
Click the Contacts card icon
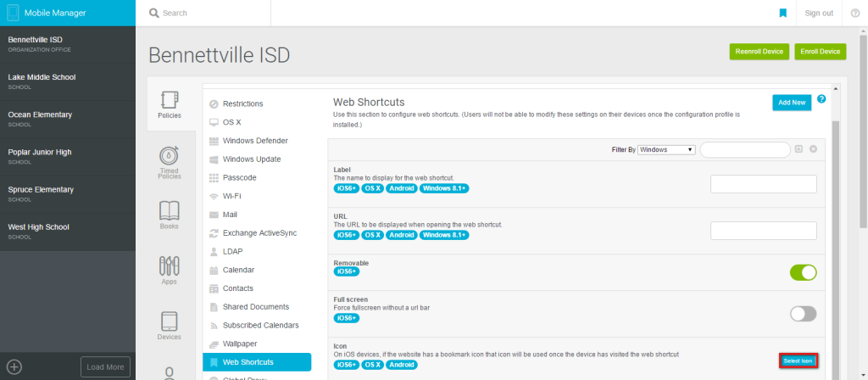point(214,288)
